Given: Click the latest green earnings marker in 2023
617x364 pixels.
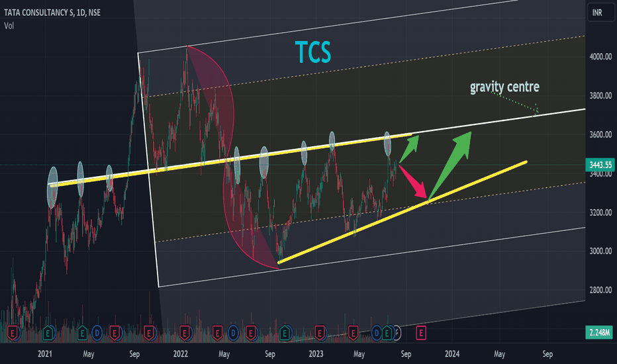Looking at the screenshot, I should coord(387,334).
